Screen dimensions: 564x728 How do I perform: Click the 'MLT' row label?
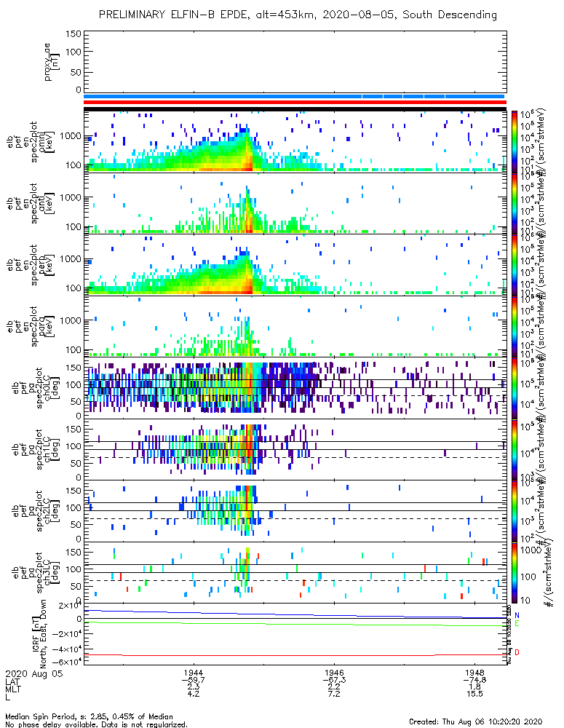[13, 689]
